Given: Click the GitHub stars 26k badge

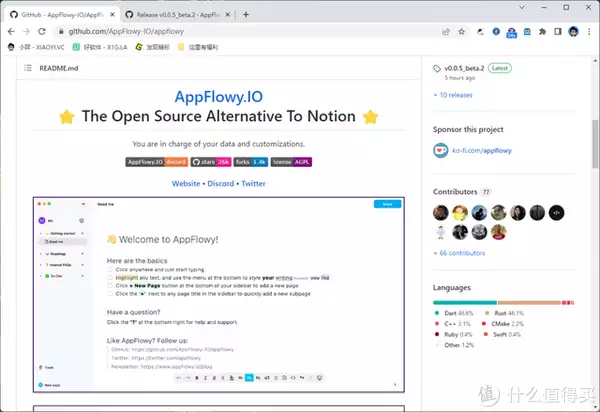Looking at the screenshot, I should click(211, 162).
